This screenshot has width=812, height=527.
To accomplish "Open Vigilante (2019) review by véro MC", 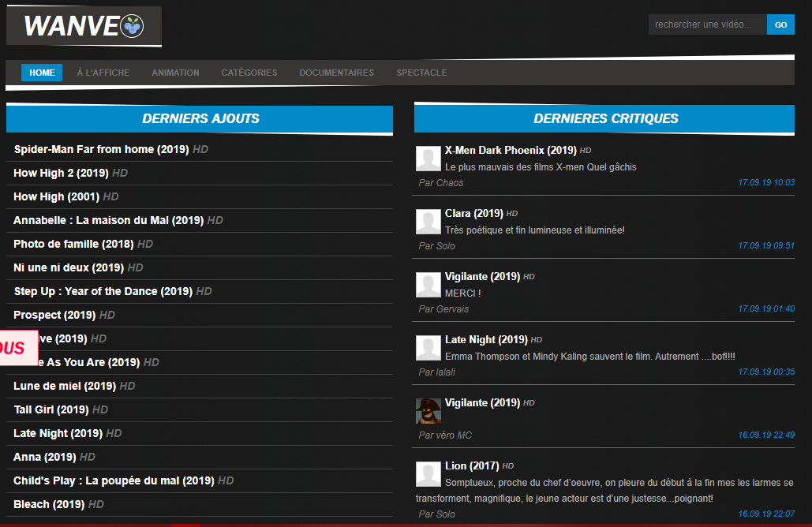I will pos(482,403).
